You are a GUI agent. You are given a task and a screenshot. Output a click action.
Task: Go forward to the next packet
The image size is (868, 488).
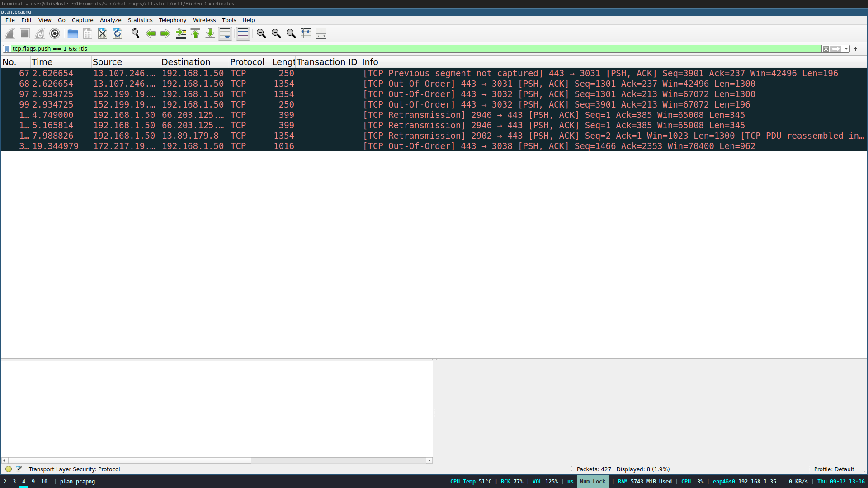pyautogui.click(x=165, y=33)
